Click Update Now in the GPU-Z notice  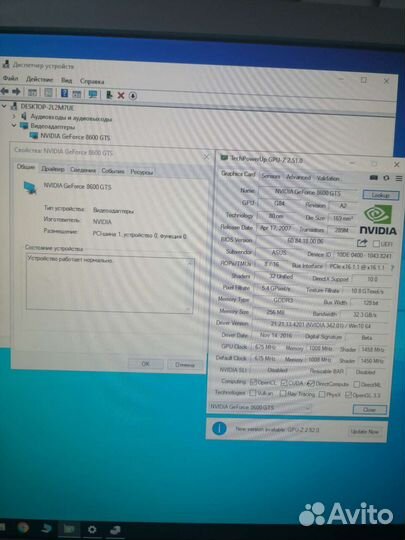[364, 432]
